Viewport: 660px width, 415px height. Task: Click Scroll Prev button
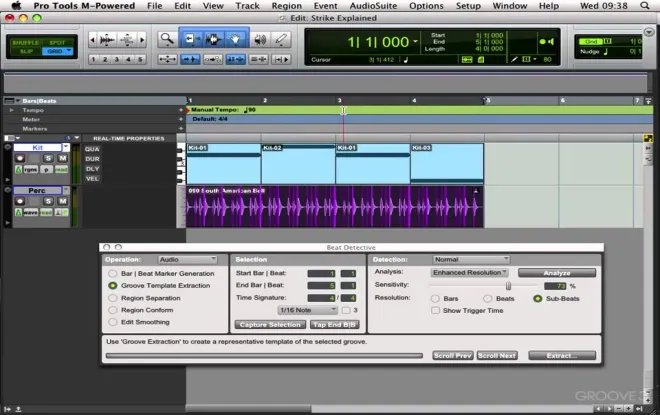[453, 356]
